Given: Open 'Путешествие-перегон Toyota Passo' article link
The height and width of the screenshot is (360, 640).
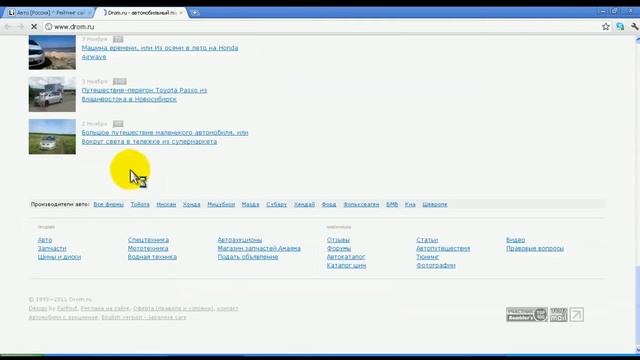Looking at the screenshot, I should [144, 94].
